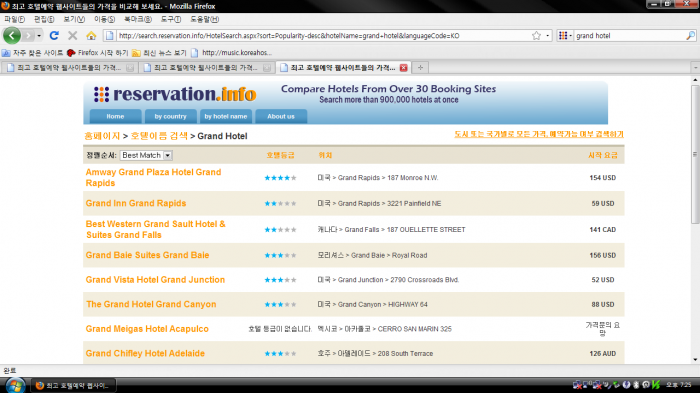Open Grand Vista Hotel Grand Junction link

155,280
